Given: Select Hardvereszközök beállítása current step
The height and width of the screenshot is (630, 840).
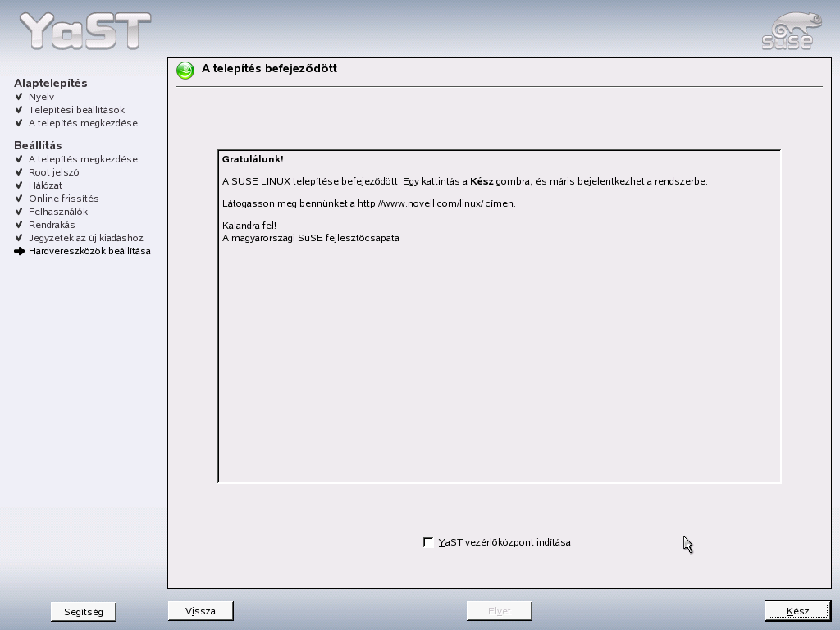Looking at the screenshot, I should tap(89, 251).
